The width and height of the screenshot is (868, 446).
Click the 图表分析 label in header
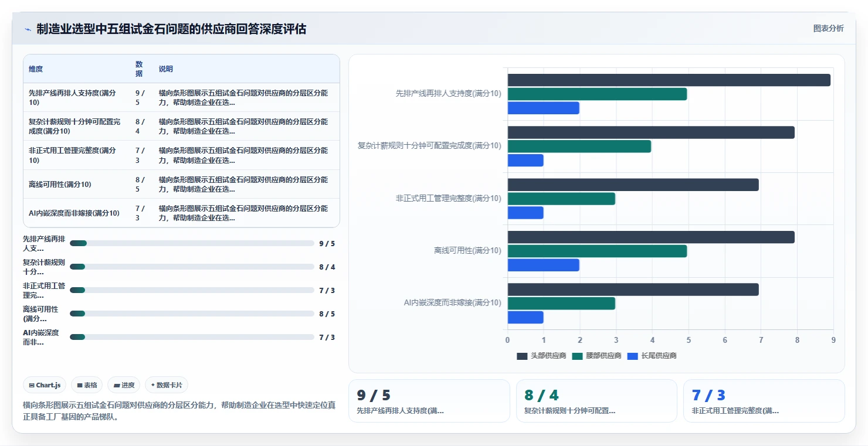828,28
